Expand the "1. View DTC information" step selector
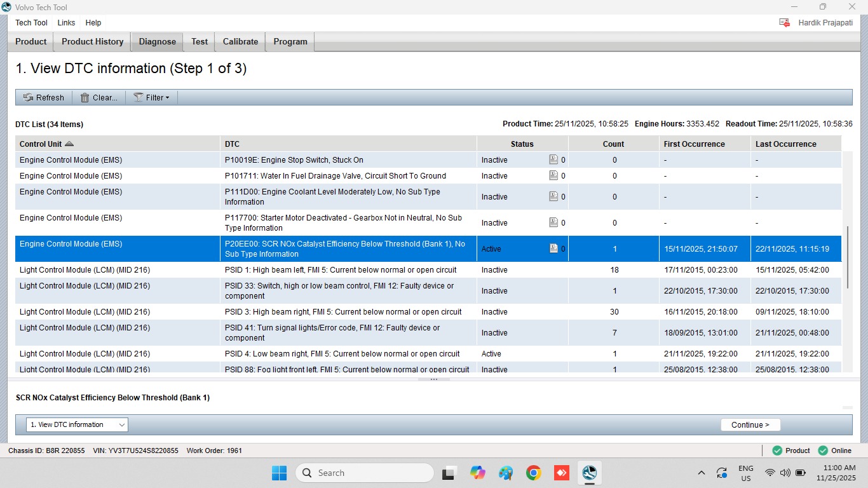The height and width of the screenshot is (488, 868). [77, 425]
